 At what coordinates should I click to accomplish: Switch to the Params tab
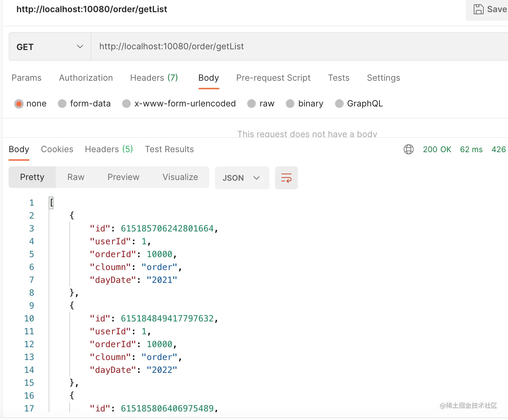(x=26, y=78)
